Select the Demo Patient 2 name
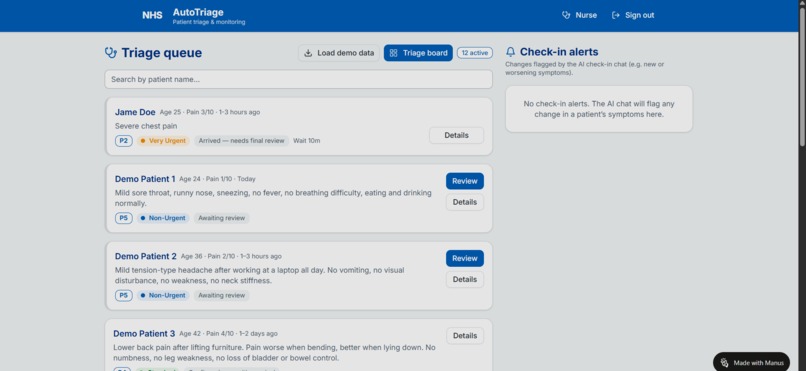 pos(145,256)
